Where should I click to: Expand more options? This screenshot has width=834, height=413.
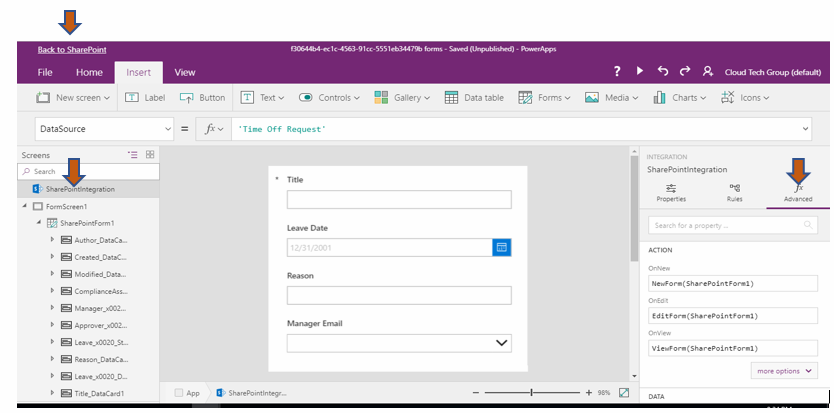784,371
